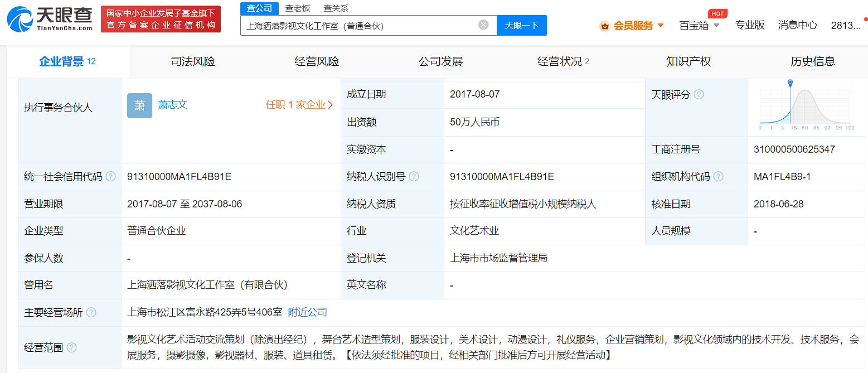Select the credit code 91310000MA1FL4B91E under 统一社会信用代码
This screenshot has height=373, width=868.
pyautogui.click(x=179, y=177)
